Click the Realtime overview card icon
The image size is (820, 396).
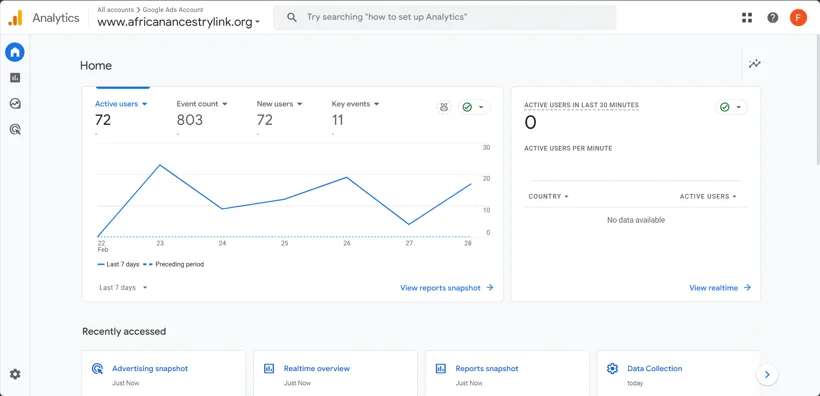[269, 368]
